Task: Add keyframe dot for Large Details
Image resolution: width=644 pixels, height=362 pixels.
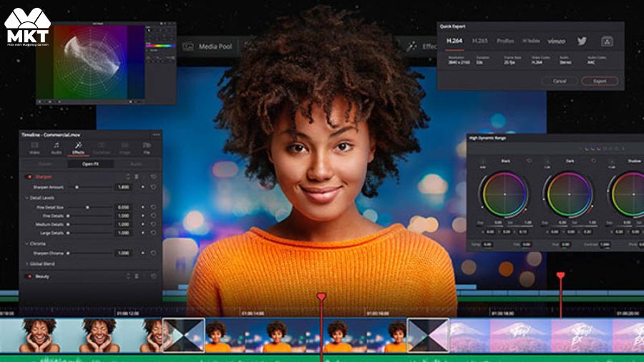Action: point(142,233)
